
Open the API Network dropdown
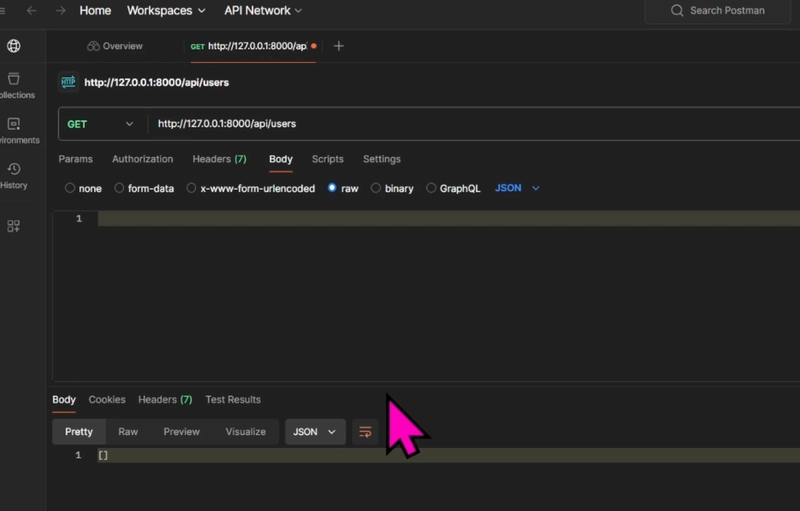tap(263, 11)
